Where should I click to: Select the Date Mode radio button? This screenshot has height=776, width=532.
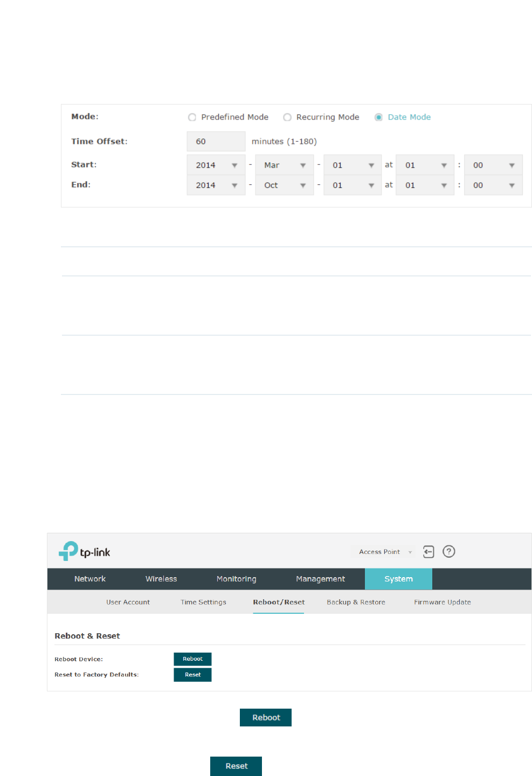(x=378, y=117)
